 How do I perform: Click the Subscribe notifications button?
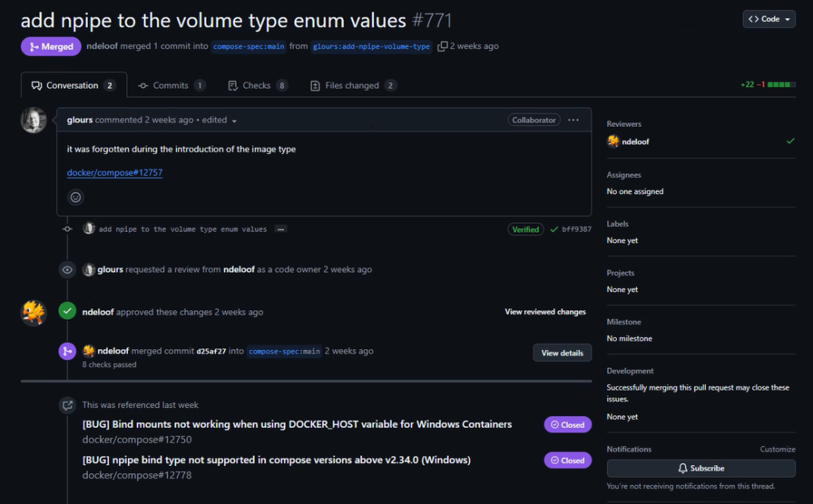click(x=701, y=468)
